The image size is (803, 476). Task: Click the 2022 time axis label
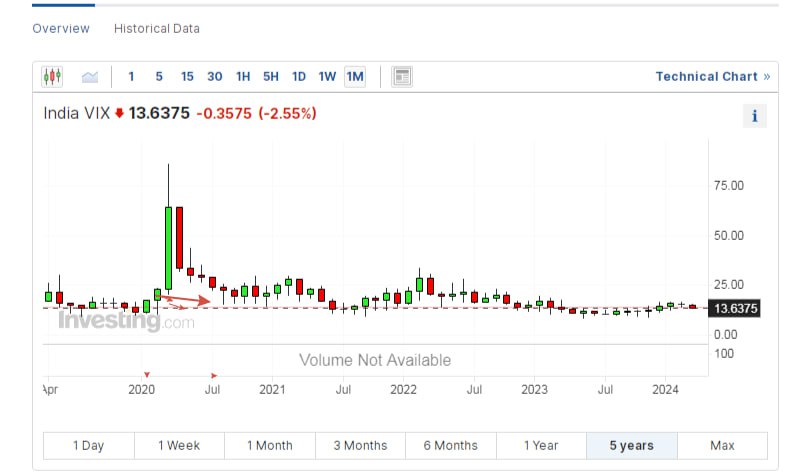tap(404, 390)
